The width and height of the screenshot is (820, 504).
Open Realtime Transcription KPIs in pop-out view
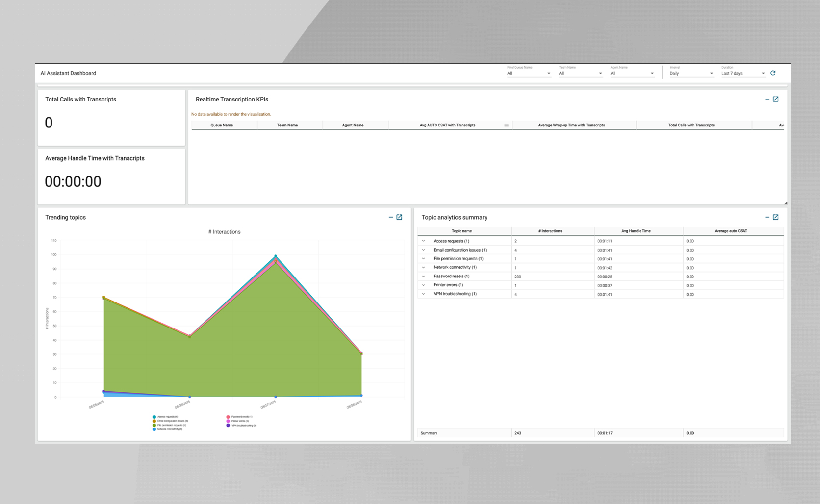776,99
